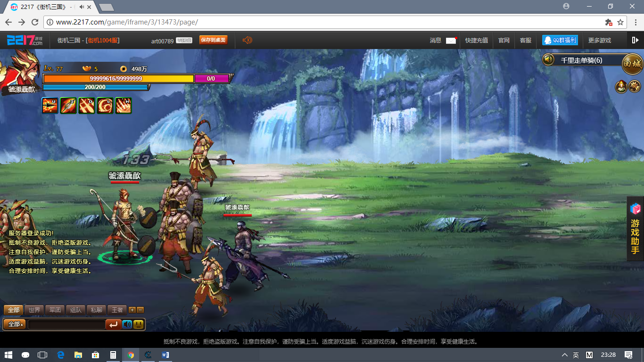The height and width of the screenshot is (362, 644).
Task: Click the 回城 return-to-town button
Action: pos(632,64)
